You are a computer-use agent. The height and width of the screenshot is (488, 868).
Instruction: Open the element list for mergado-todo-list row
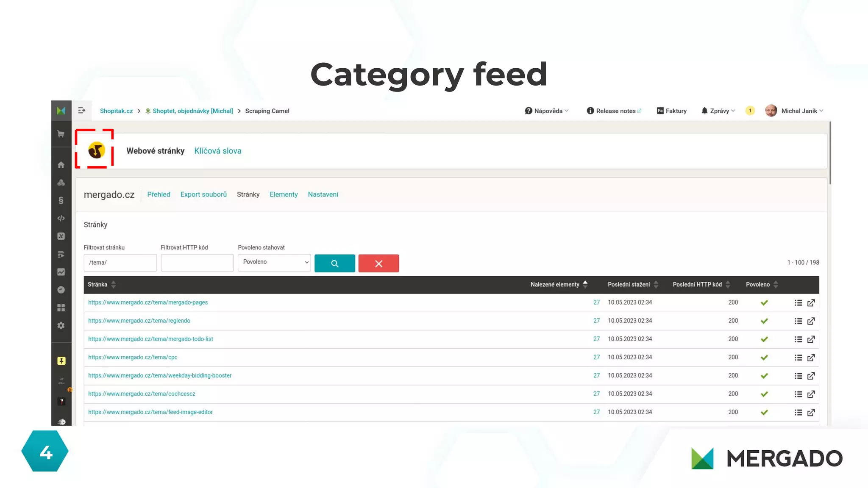[x=798, y=339]
